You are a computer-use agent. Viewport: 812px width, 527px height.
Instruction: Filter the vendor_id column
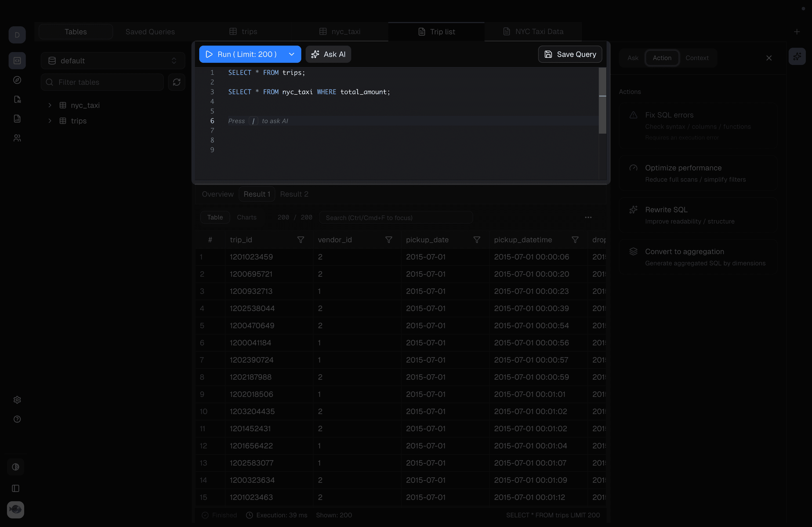[x=389, y=240]
